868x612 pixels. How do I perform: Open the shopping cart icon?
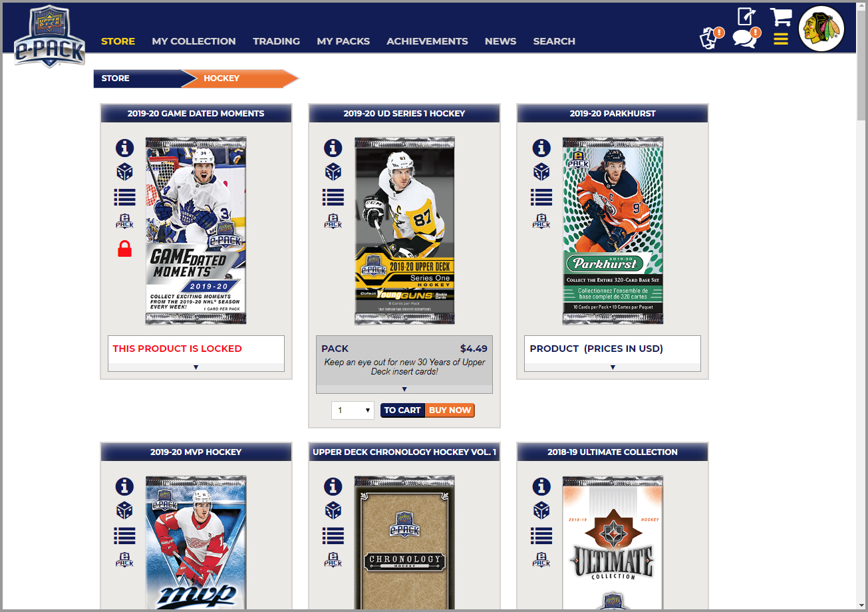(x=781, y=17)
